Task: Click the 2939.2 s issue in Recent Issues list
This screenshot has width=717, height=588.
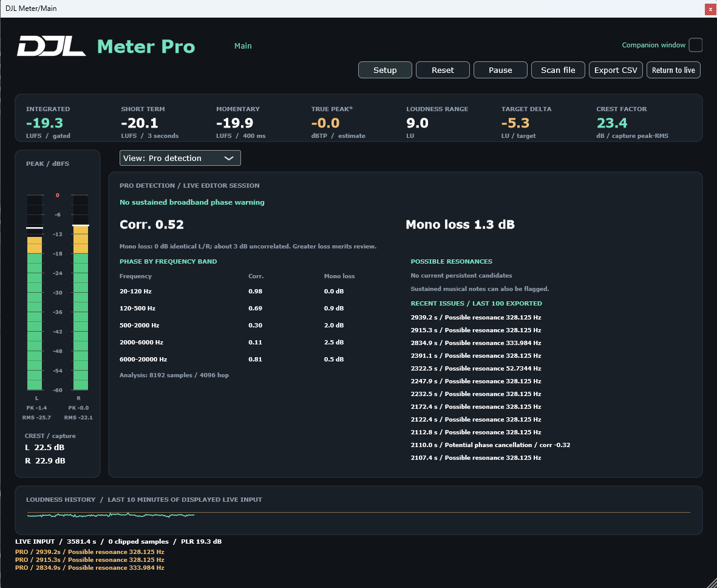Action: 476,317
